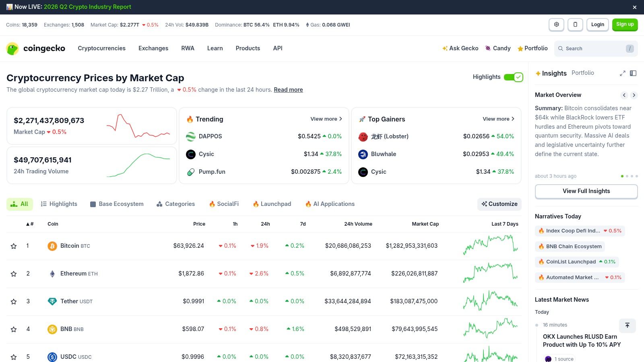Switch to the Launchpad tab

[272, 204]
